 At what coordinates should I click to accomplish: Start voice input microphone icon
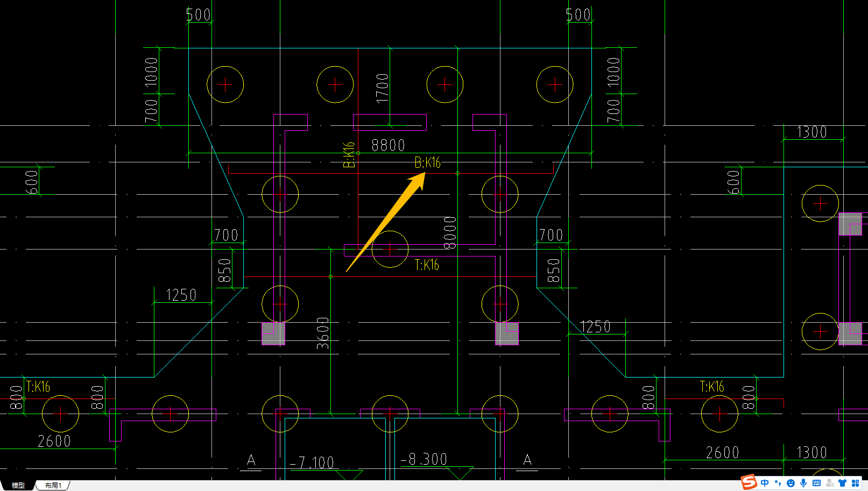(803, 483)
